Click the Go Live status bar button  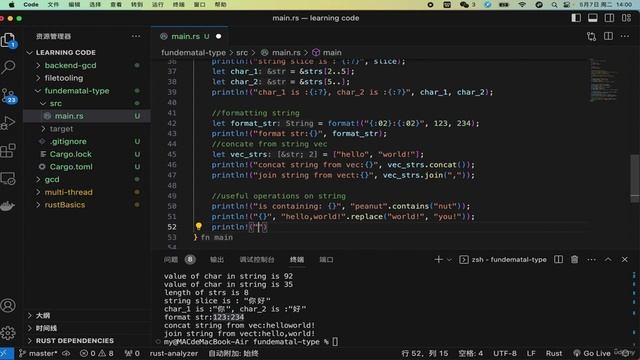[592, 353]
